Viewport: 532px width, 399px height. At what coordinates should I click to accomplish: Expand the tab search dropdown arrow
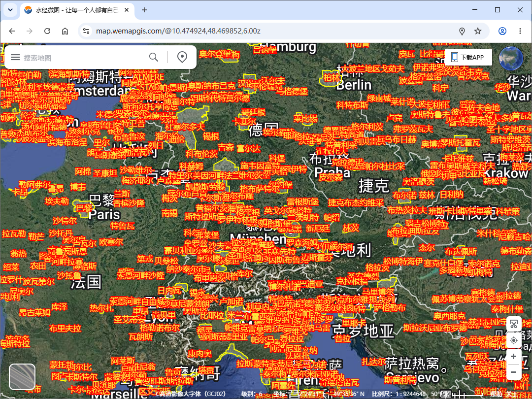(x=10, y=10)
